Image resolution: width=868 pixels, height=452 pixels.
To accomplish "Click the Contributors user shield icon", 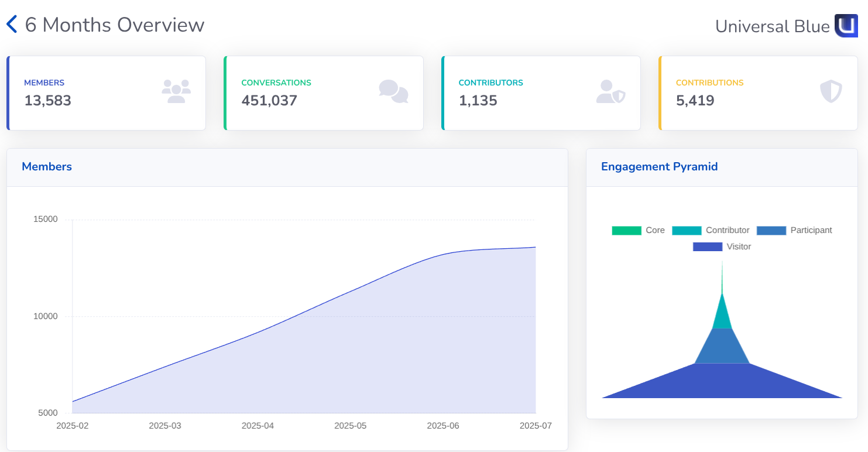I will tap(610, 92).
